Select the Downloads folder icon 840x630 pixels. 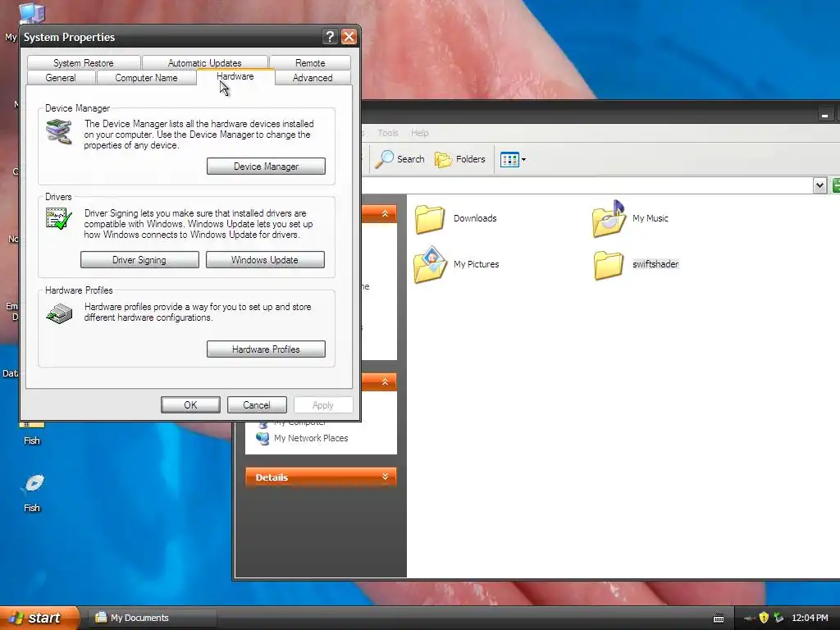coord(430,219)
